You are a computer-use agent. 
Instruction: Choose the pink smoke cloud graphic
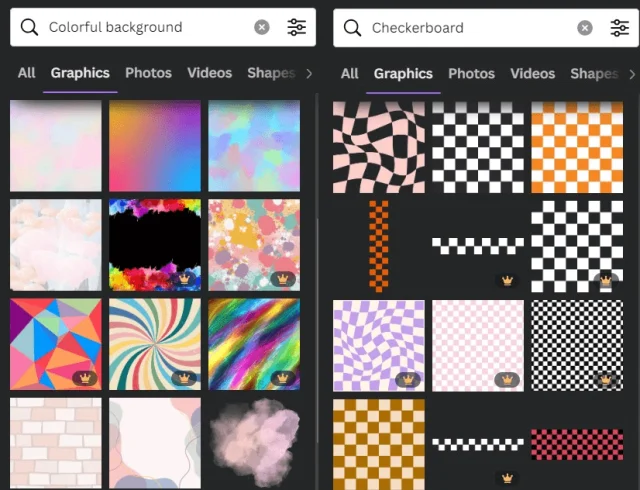255,443
